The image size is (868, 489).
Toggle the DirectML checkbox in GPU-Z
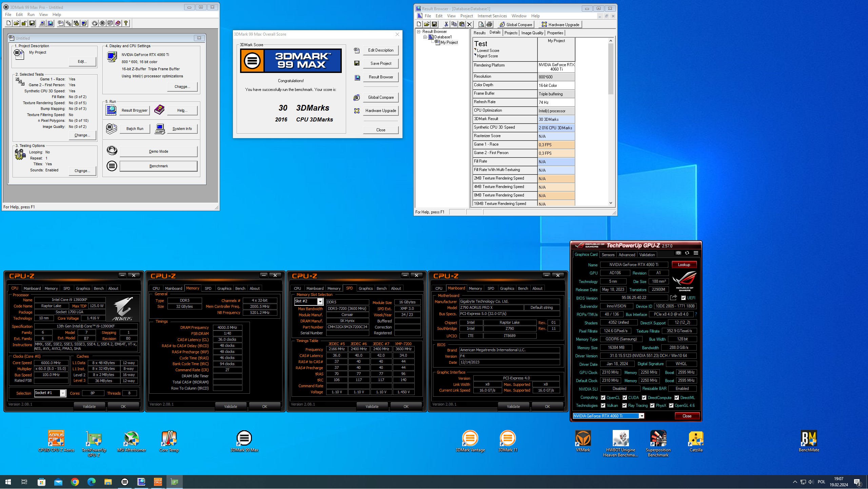pos(676,398)
